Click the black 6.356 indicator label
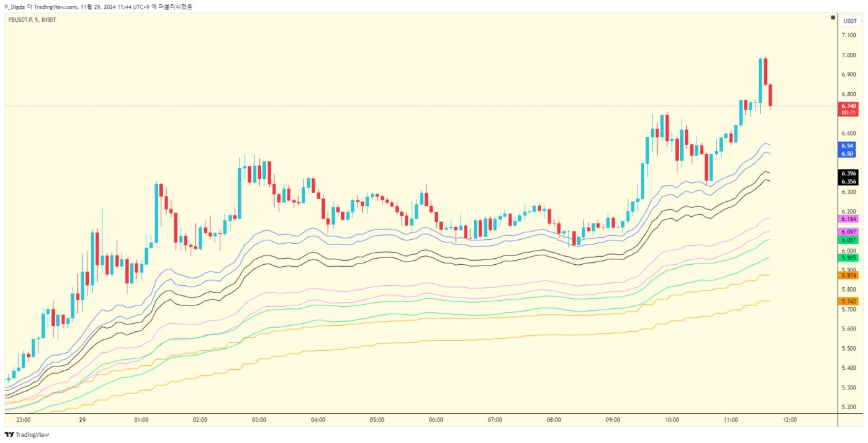868x443 pixels. pos(849,182)
